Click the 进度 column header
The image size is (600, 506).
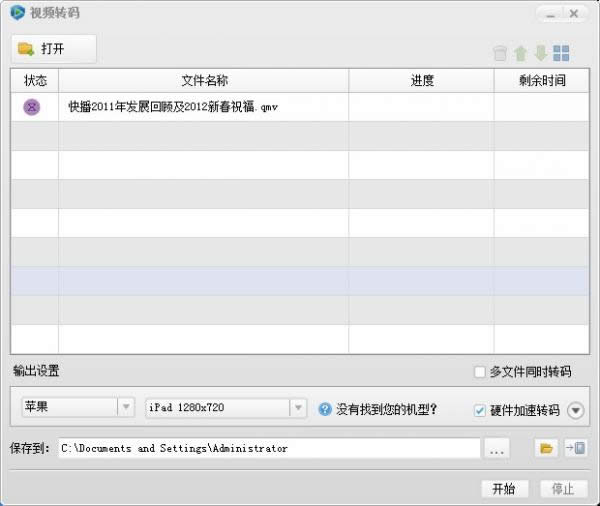click(x=421, y=81)
